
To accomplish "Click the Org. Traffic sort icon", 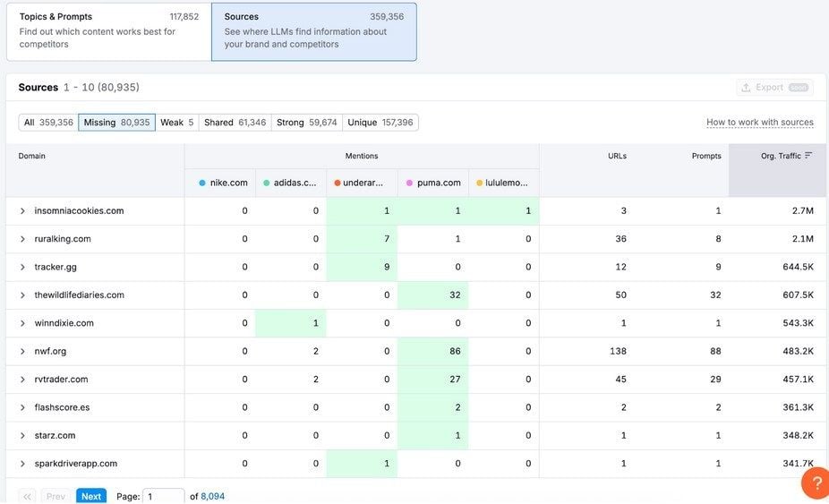I will pos(808,156).
